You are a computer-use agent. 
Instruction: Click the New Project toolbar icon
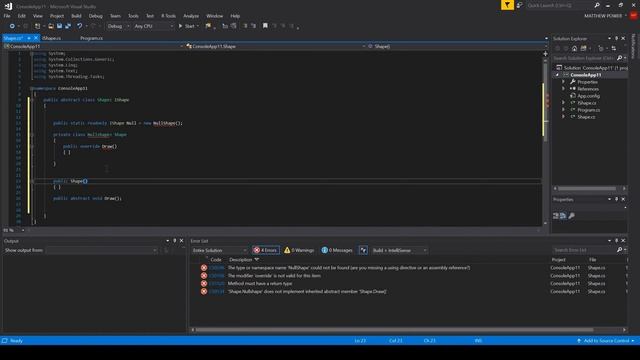(37, 26)
